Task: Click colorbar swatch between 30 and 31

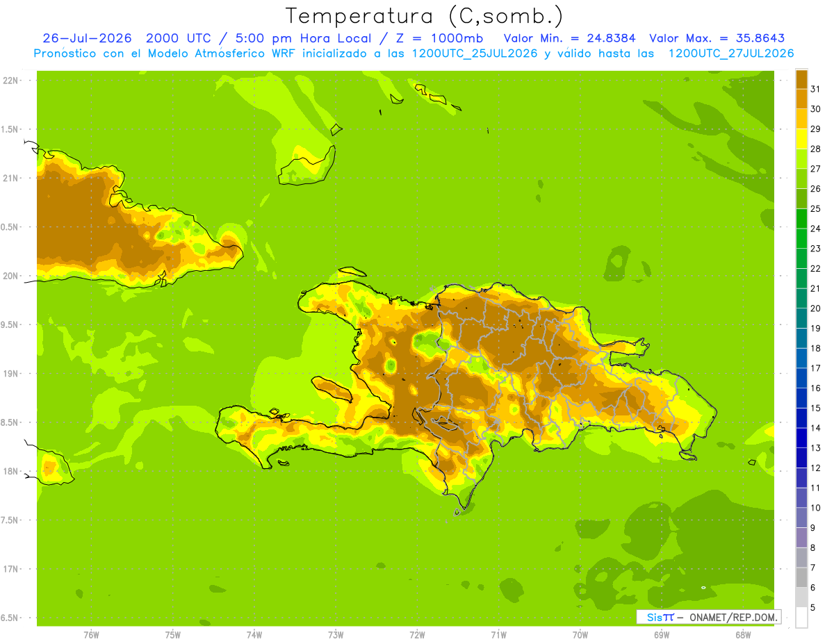Action: (x=801, y=99)
